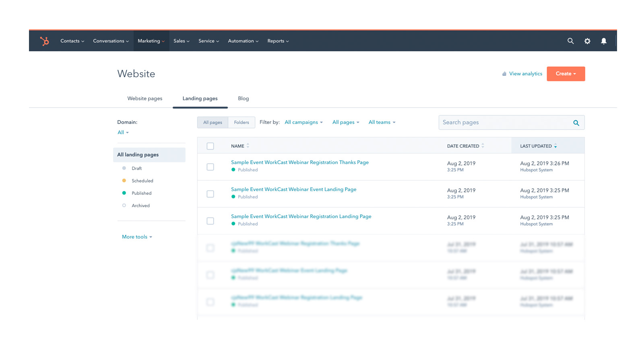This screenshot has width=644, height=362.
Task: Open the Marketing menu
Action: click(151, 41)
